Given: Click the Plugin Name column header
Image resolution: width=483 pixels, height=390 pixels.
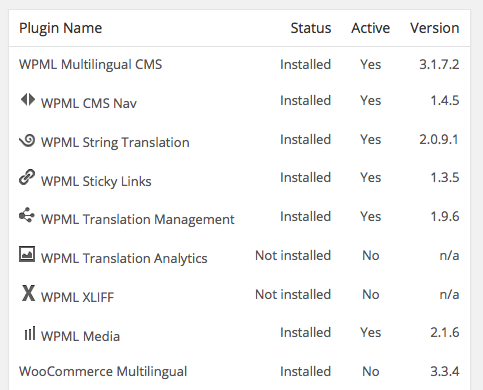Looking at the screenshot, I should [60, 28].
